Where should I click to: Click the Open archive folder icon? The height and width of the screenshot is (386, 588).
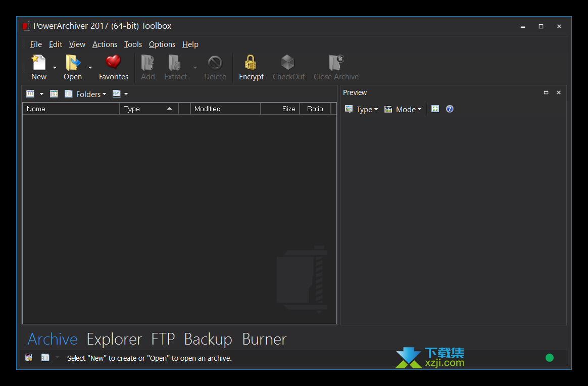pos(73,63)
